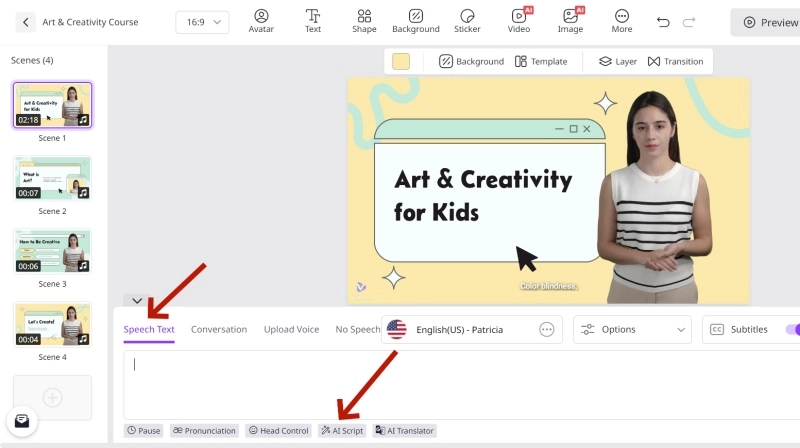Click the yellow background color swatch
This screenshot has width=800, height=448.
[x=401, y=61]
